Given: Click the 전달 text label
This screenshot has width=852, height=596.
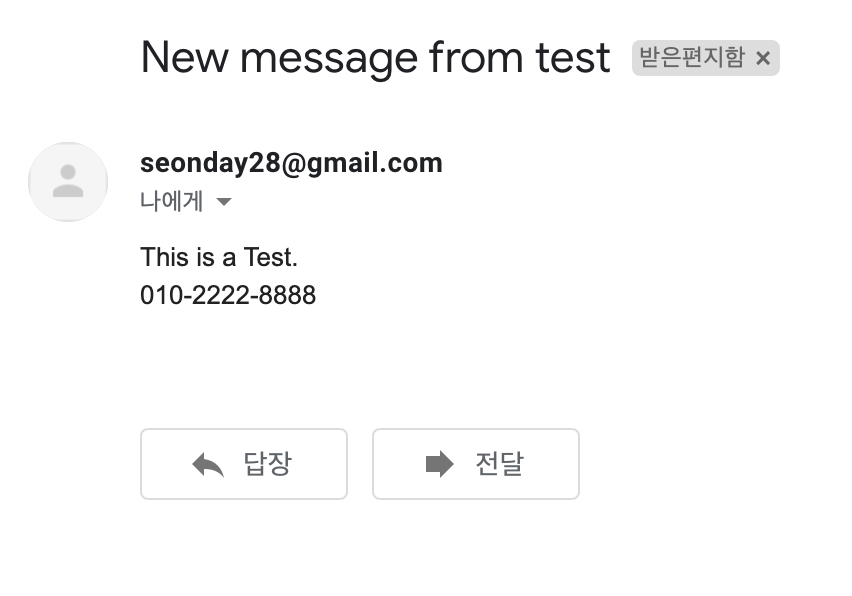Looking at the screenshot, I should pos(499,464).
